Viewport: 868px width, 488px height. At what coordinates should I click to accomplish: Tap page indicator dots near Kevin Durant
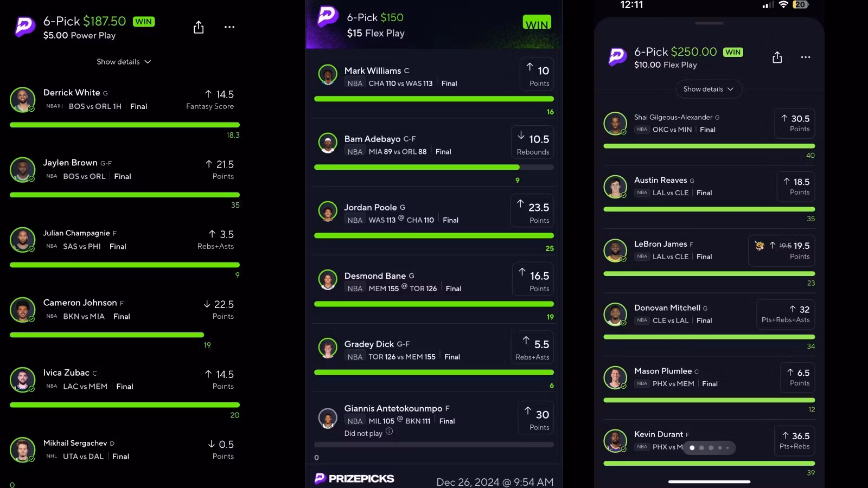click(710, 448)
